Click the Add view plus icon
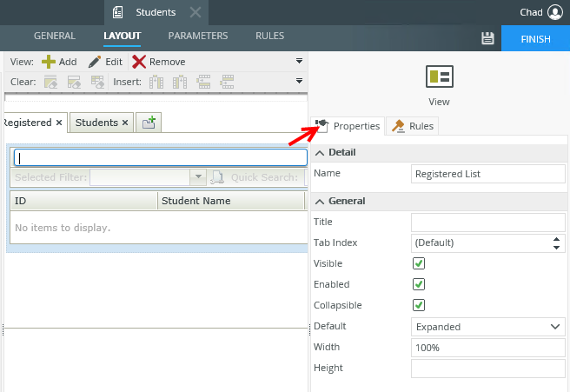570x392 pixels. (47, 62)
